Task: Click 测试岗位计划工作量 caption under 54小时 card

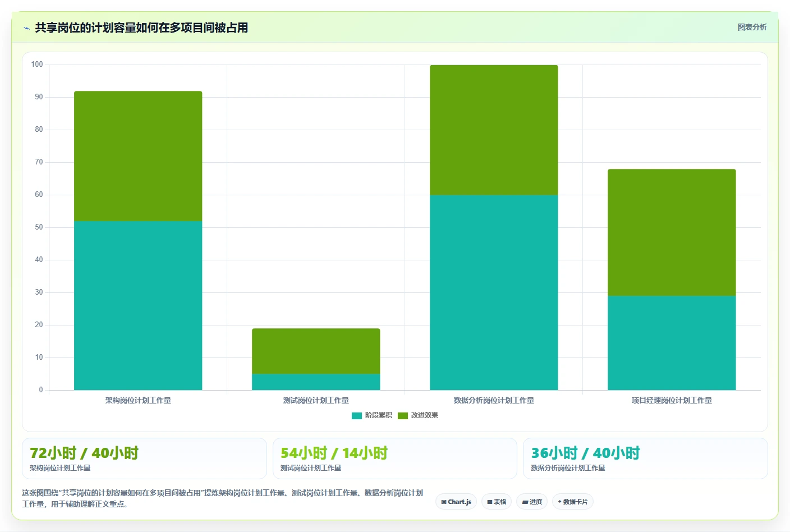Action: tap(311, 468)
